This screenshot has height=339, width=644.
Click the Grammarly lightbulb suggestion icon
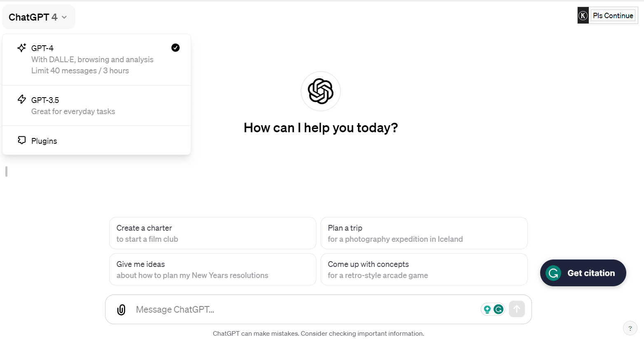487,309
